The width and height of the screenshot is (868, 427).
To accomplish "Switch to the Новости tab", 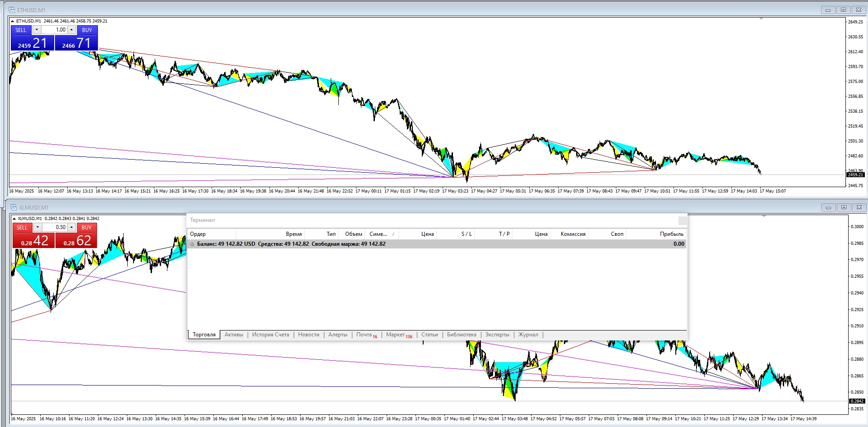I will tap(309, 335).
